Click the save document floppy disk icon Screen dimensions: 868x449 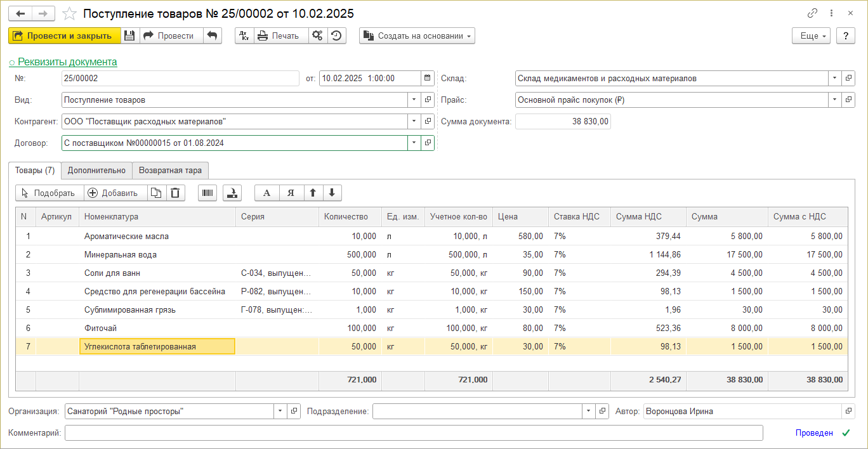click(129, 36)
